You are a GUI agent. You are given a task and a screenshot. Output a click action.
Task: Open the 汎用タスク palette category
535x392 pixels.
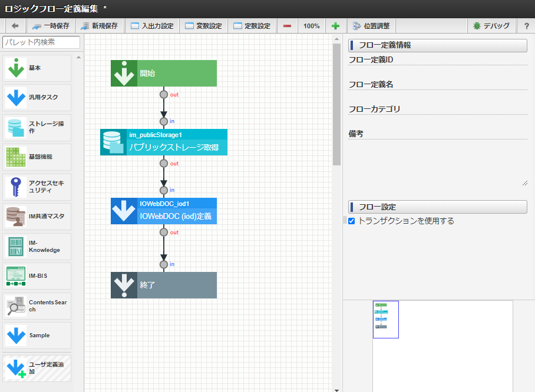click(37, 98)
